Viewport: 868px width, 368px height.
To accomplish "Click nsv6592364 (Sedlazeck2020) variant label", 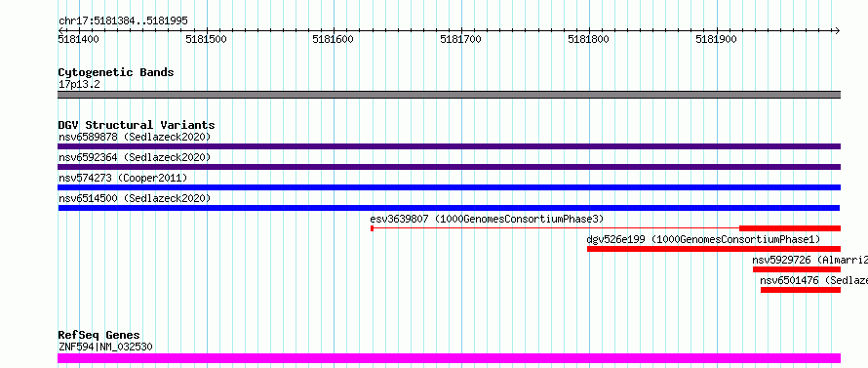I will click(135, 157).
